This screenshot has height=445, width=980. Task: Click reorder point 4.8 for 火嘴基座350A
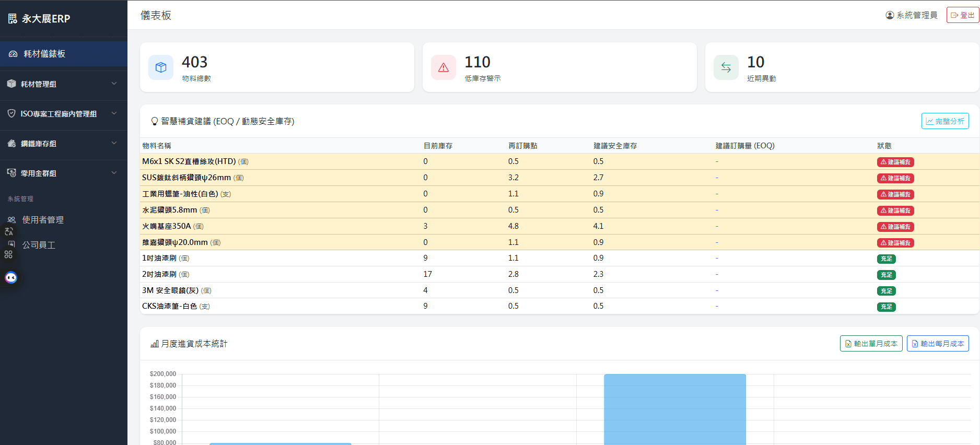point(514,226)
